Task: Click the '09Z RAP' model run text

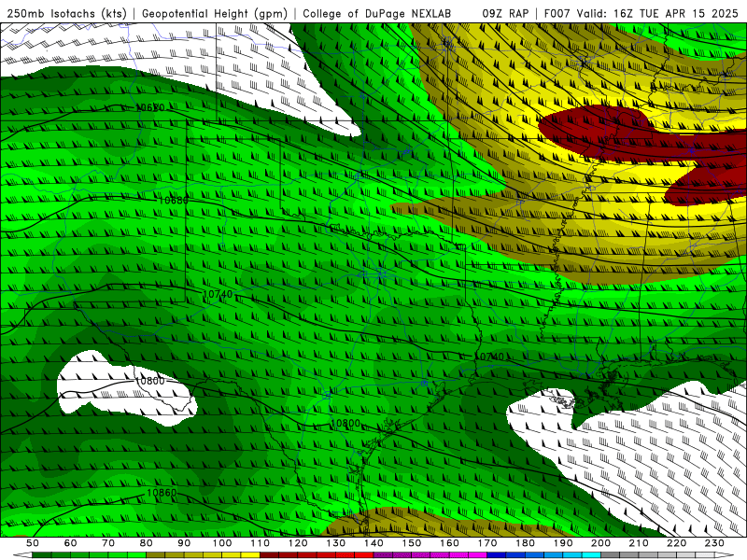Action: [505, 13]
